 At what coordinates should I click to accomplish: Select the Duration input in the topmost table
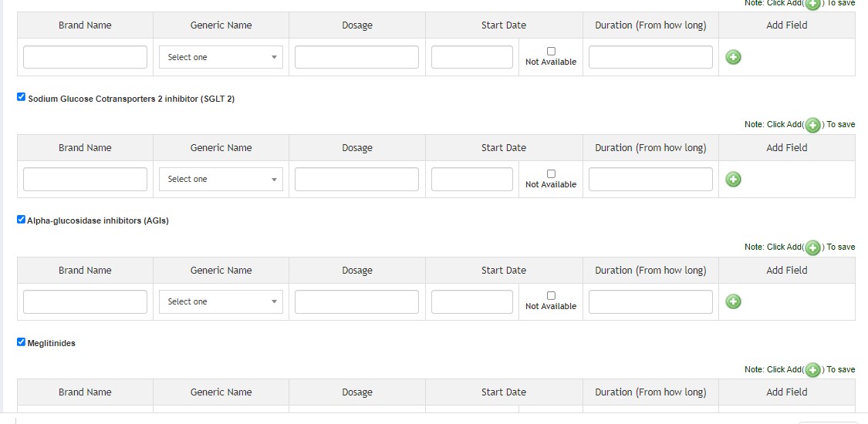coord(650,57)
